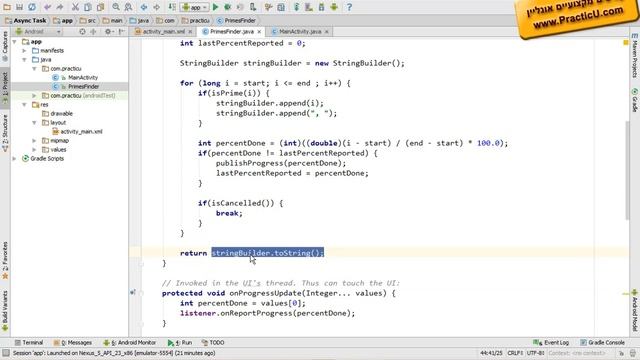Collapse the 'java' folder

click(24, 60)
